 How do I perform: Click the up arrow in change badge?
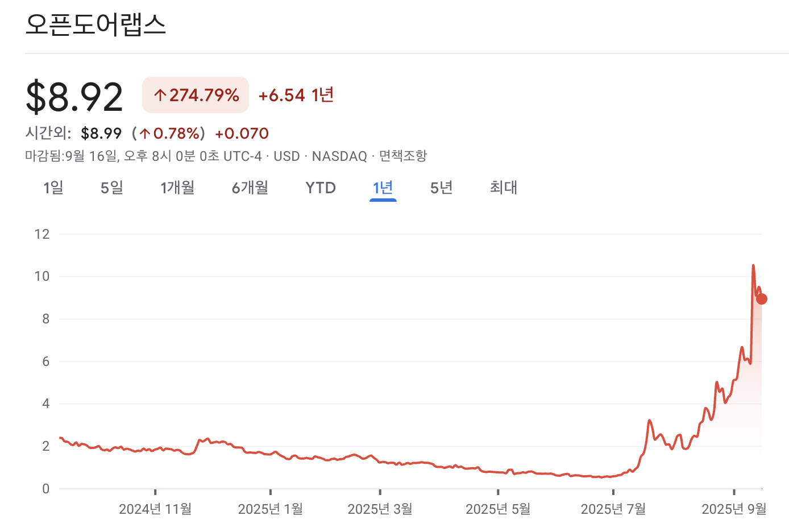tap(160, 95)
